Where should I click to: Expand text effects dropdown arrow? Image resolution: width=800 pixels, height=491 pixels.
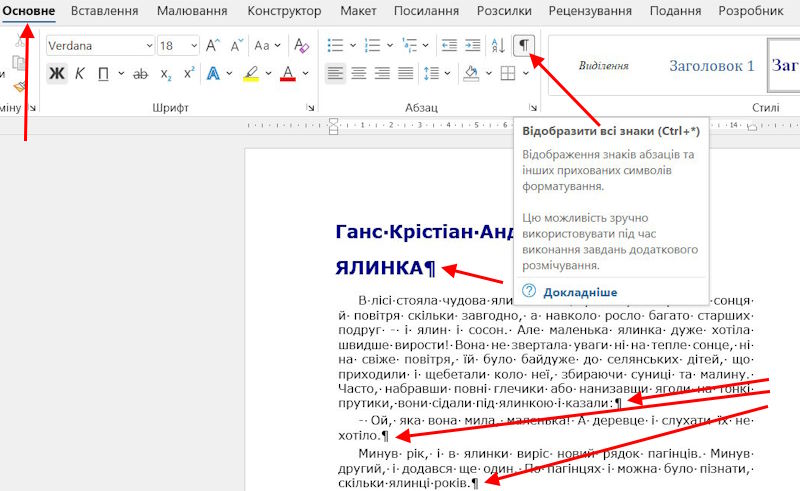[230, 73]
